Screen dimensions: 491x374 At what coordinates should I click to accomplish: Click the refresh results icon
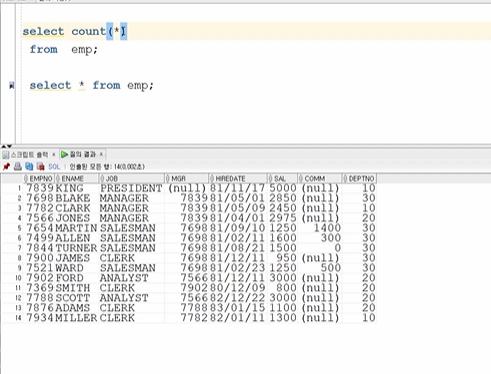click(x=29, y=166)
